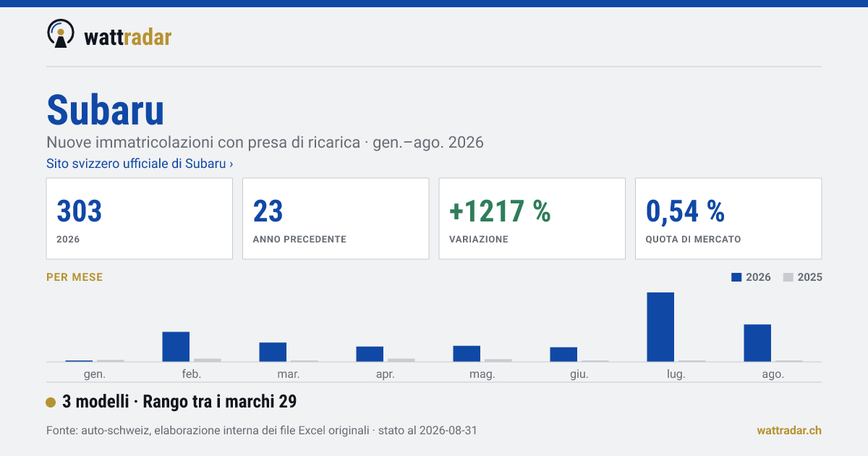Click the gen. month axis label
This screenshot has height=456, width=868.
(95, 374)
